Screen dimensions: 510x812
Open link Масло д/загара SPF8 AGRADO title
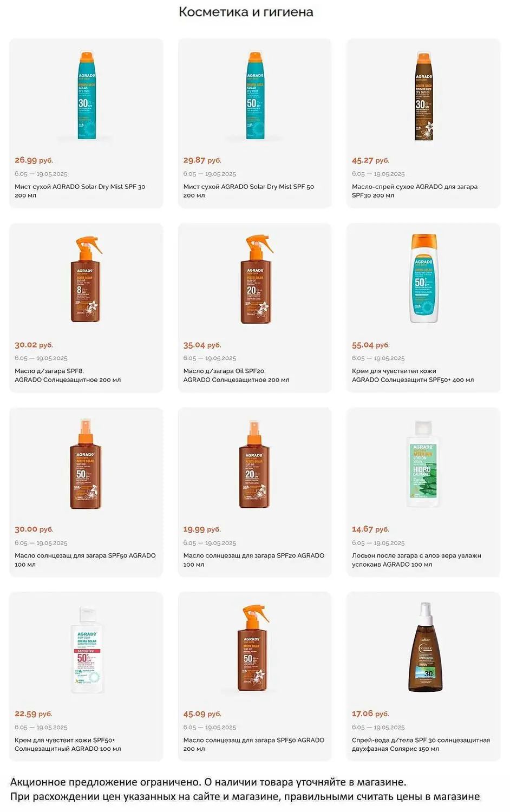[68, 375]
